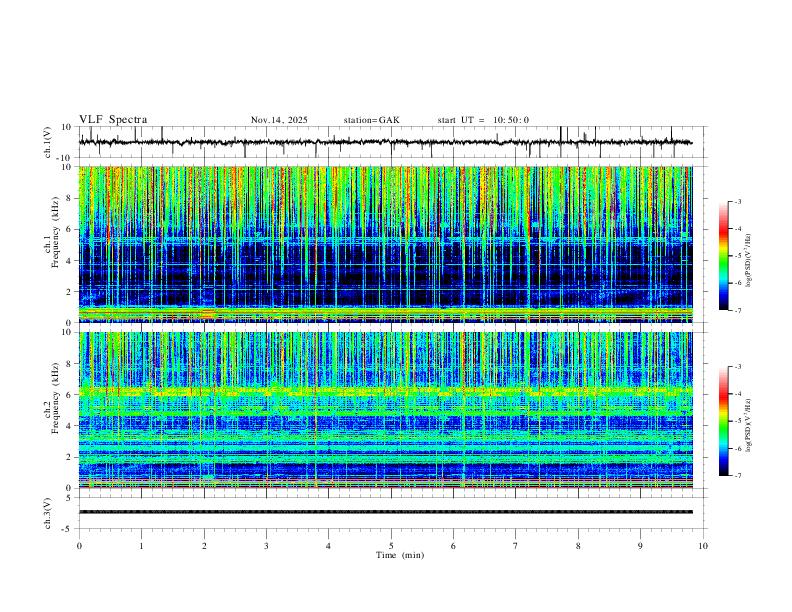Screen dimensions: 792x612
Task: Click time axis tick label "4"
Action: 329,546
